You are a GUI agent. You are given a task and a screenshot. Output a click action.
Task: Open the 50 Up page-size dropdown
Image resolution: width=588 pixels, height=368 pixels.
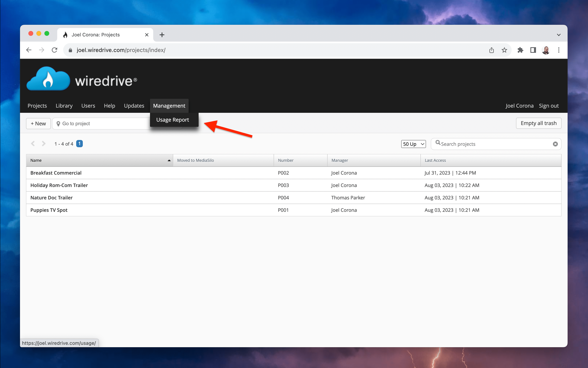pos(413,144)
